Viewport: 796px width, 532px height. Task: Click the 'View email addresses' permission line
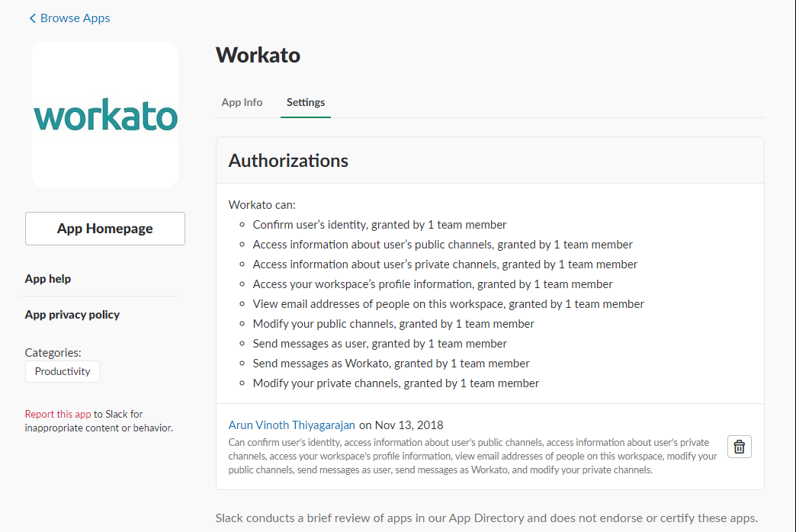[x=448, y=304]
